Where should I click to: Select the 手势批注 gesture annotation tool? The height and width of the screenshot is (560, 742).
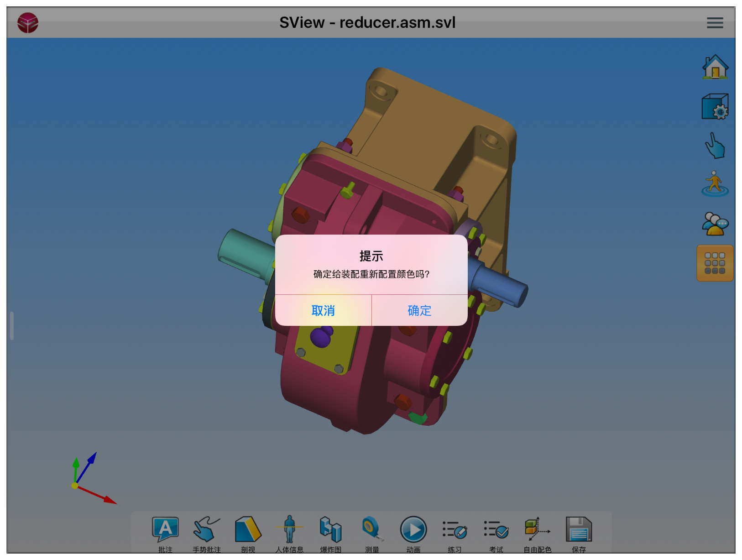[x=206, y=530]
